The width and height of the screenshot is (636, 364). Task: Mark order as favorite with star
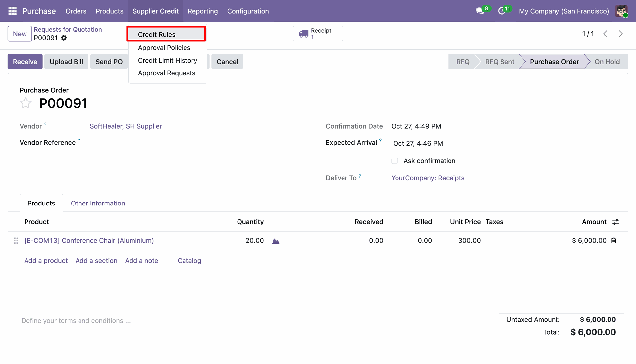click(x=26, y=103)
